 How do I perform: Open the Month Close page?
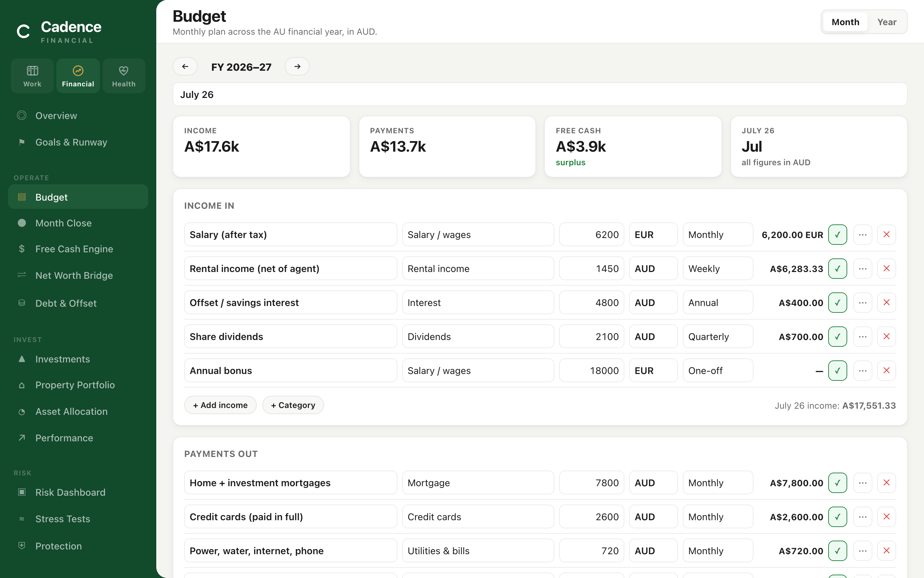(78, 223)
